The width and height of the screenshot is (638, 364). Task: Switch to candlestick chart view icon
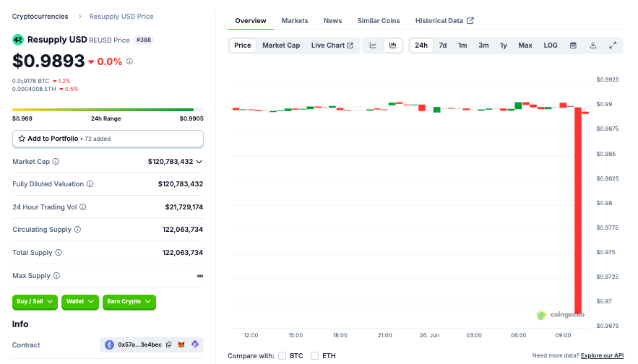click(x=392, y=45)
